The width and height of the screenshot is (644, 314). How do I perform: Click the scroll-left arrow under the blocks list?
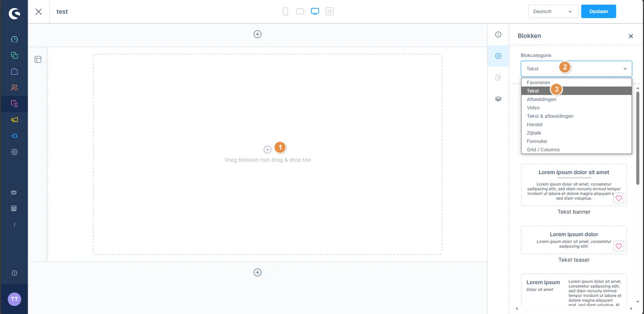(516, 308)
